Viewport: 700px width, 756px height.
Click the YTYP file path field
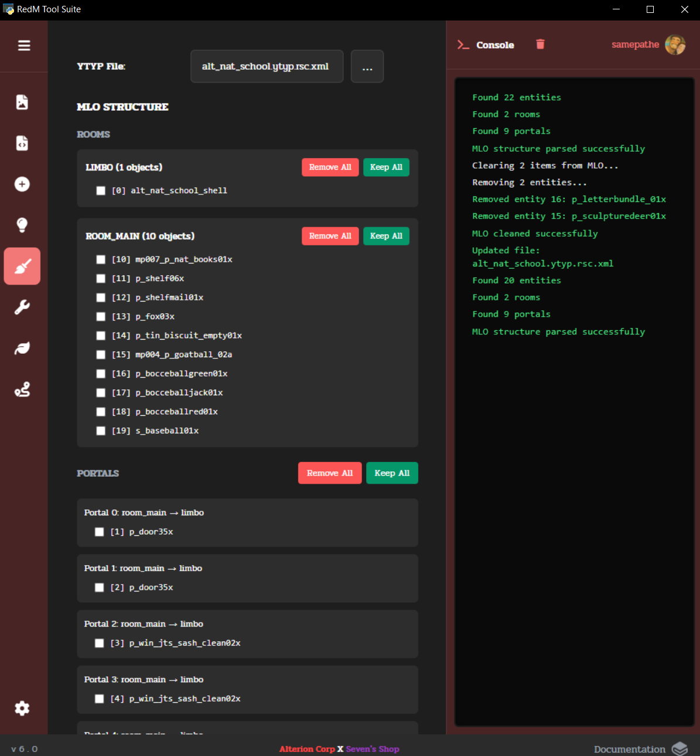267,67
